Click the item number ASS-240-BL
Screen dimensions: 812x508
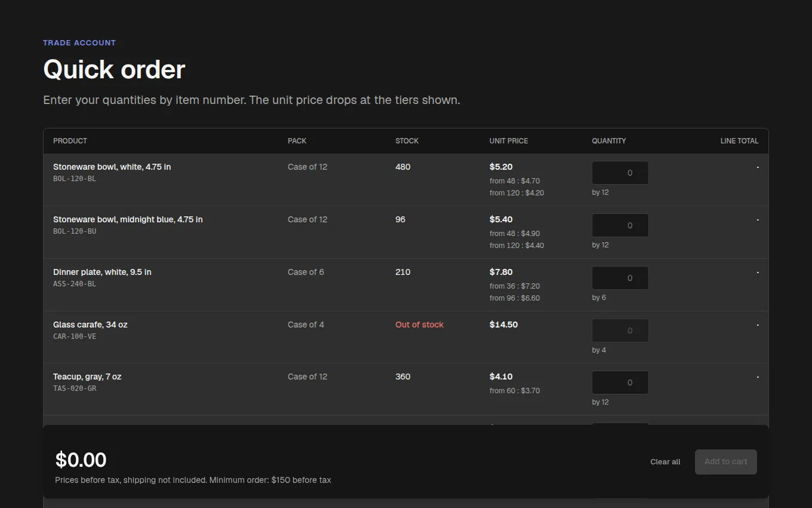pos(75,284)
